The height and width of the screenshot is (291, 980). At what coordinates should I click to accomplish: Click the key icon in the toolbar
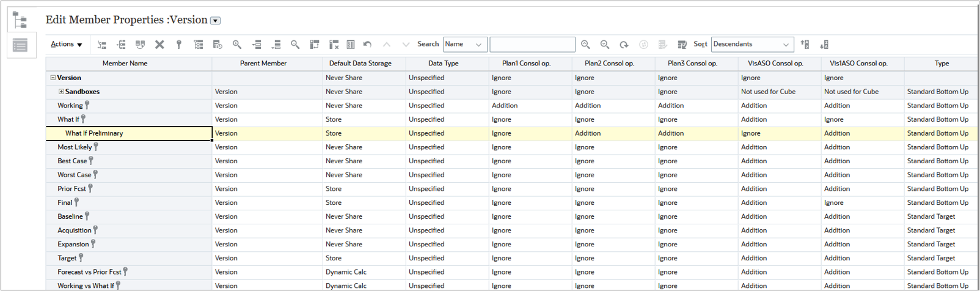179,44
